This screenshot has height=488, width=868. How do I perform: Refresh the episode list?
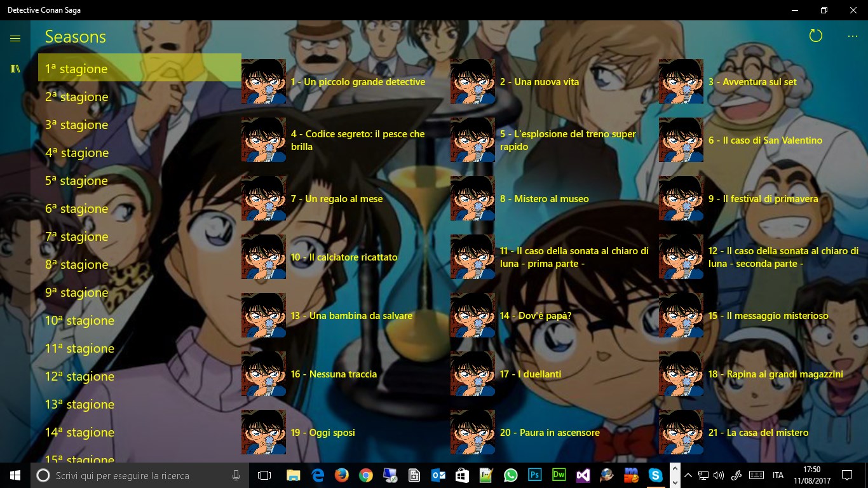[816, 36]
